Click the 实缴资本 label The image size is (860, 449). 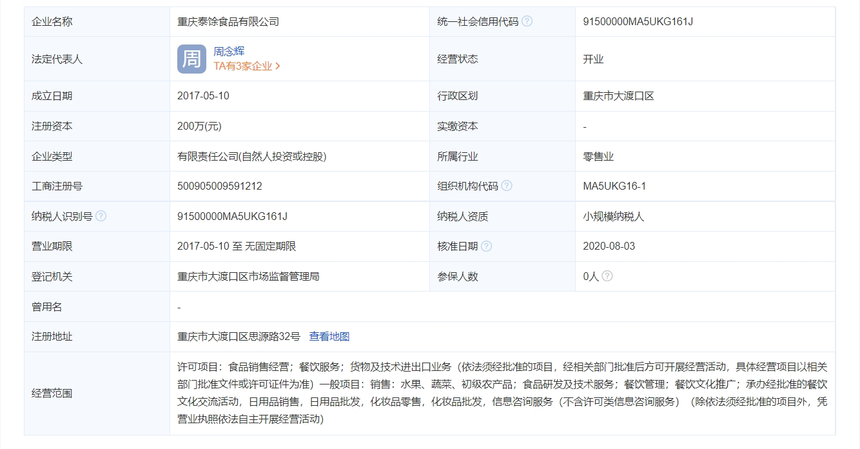[457, 126]
